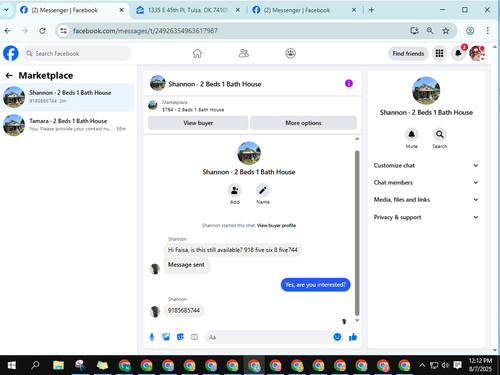Attach a file with photo icon
This screenshot has height=375, width=500.
[166, 337]
